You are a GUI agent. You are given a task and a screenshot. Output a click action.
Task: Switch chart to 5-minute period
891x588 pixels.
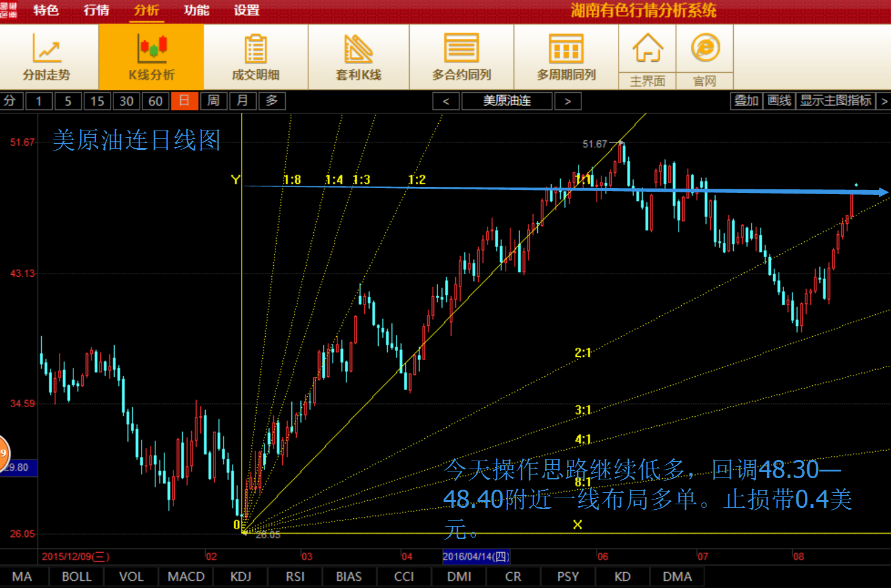(68, 101)
